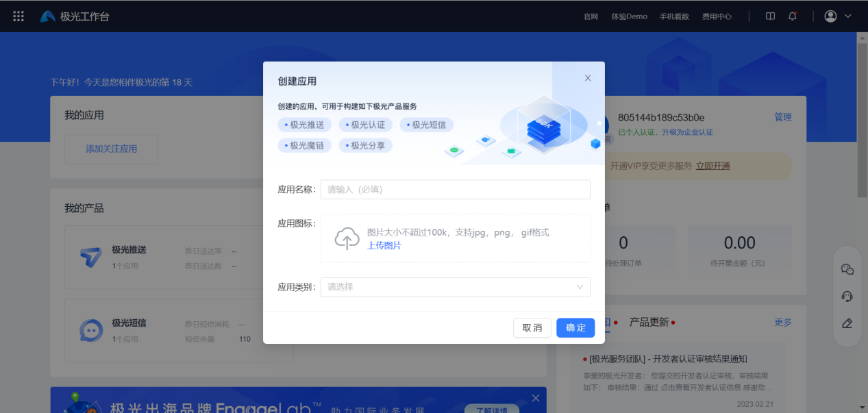Confirm with the 确定 button
Viewport: 868px width, 413px height.
(x=575, y=328)
